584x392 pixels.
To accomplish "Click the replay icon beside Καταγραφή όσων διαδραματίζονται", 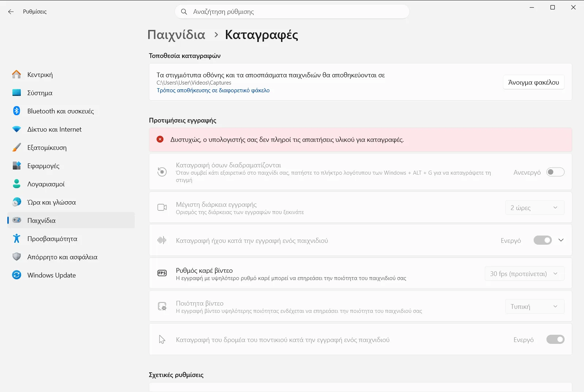I will pos(162,172).
